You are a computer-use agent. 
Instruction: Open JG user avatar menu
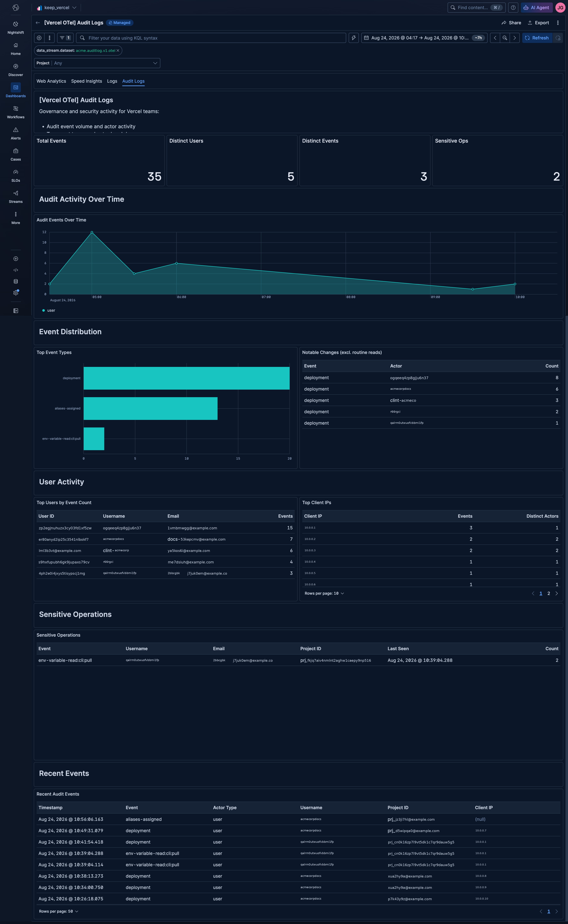560,8
